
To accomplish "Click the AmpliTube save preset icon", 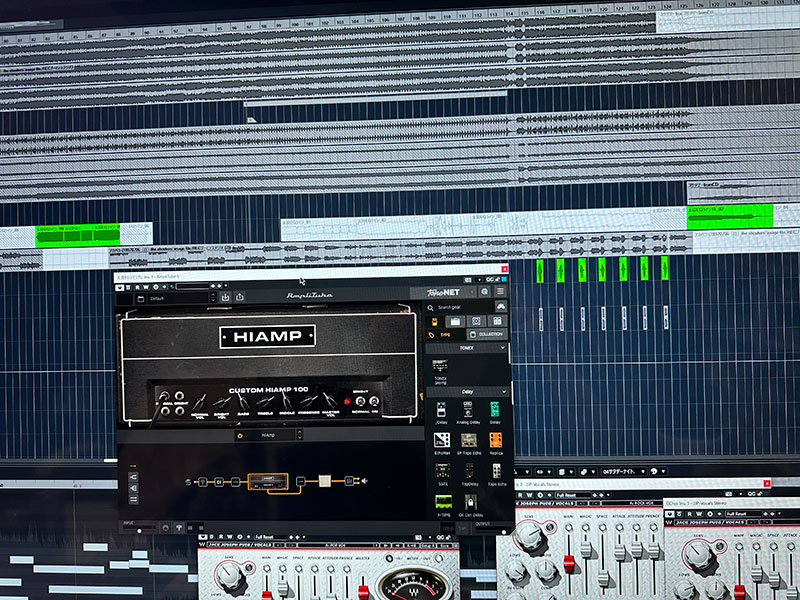I will pos(226,297).
